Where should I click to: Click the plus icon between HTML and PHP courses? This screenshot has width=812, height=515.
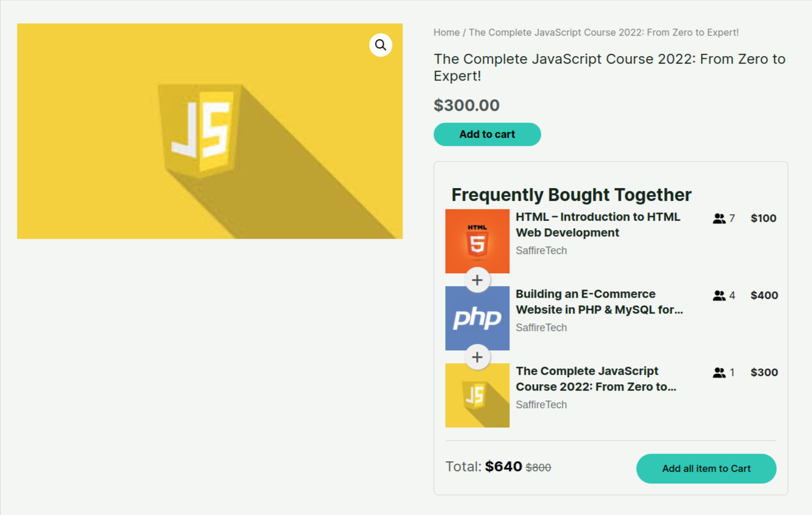click(477, 280)
